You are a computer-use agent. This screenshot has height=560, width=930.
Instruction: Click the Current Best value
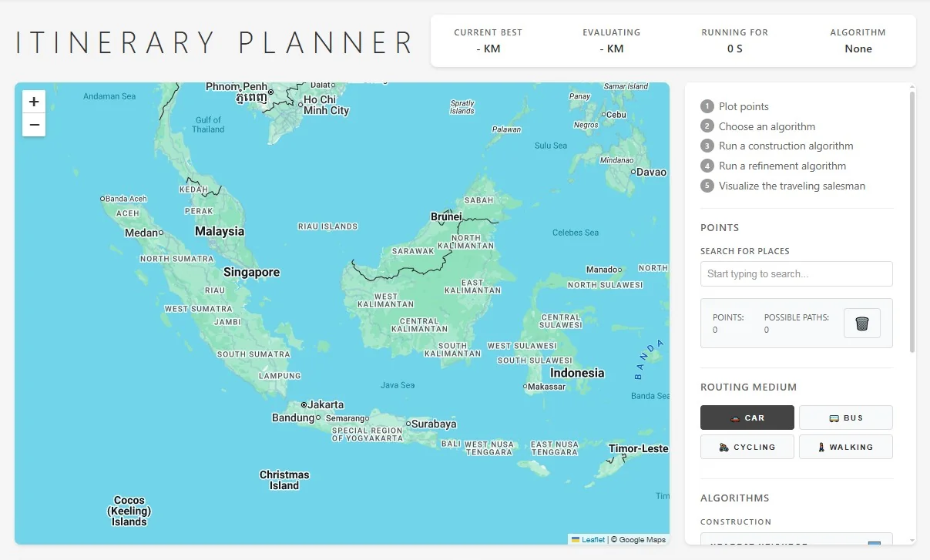[488, 49]
